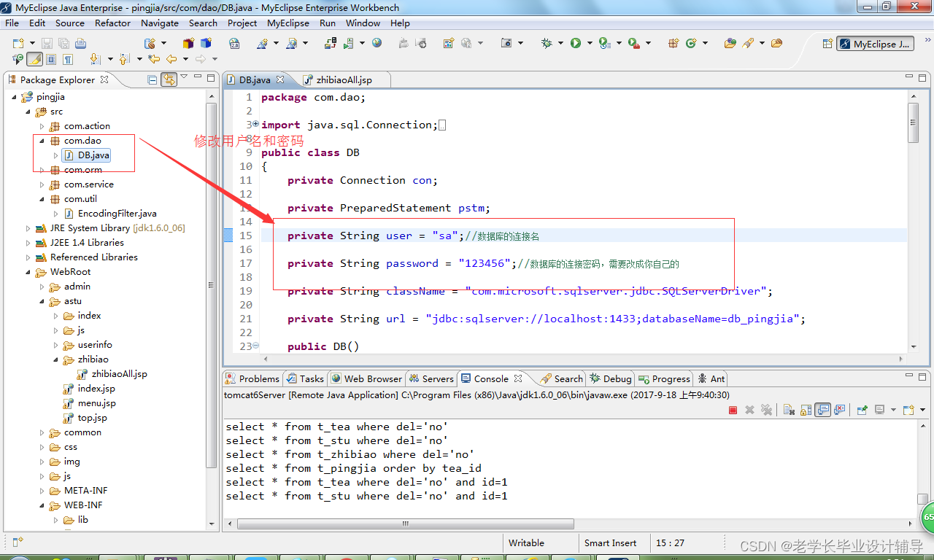Click the Terminate console icon (red square)
Image resolution: width=934 pixels, height=560 pixels.
pos(733,410)
